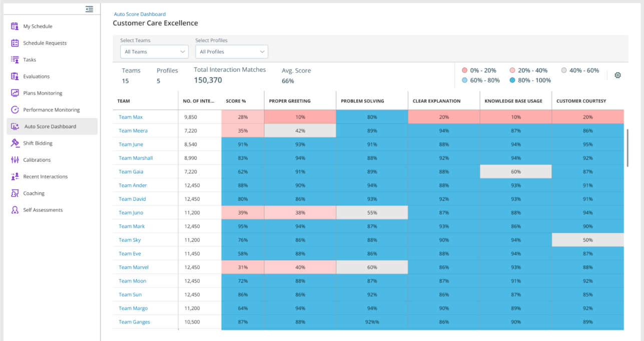Expand the Select Teams dropdown

pyautogui.click(x=154, y=52)
